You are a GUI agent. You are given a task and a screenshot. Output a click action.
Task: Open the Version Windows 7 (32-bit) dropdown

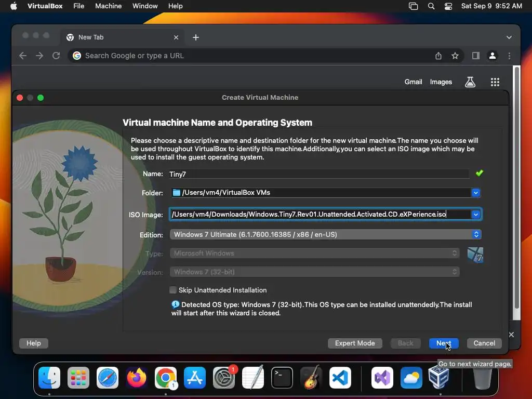point(315,272)
